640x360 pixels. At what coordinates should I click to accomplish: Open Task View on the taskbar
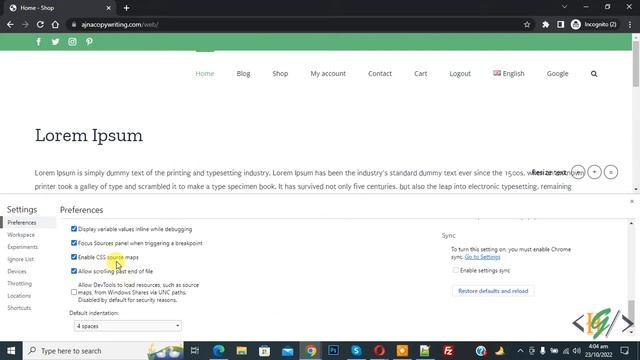(195, 351)
